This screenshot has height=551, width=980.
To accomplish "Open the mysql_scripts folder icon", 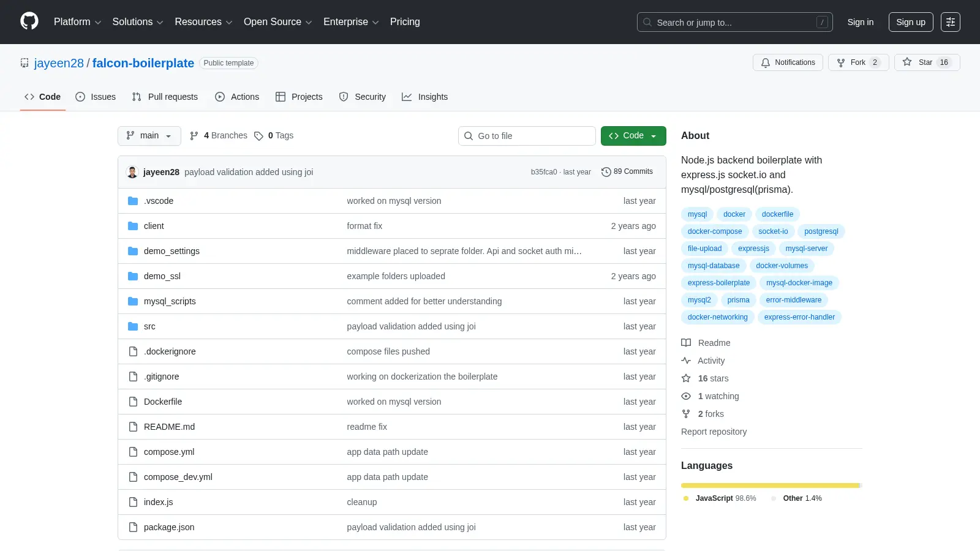I will pyautogui.click(x=133, y=301).
